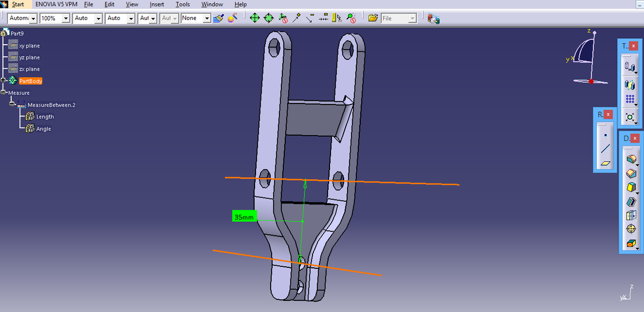
Task: Click the graphic properties wizard icon
Action: (232, 18)
